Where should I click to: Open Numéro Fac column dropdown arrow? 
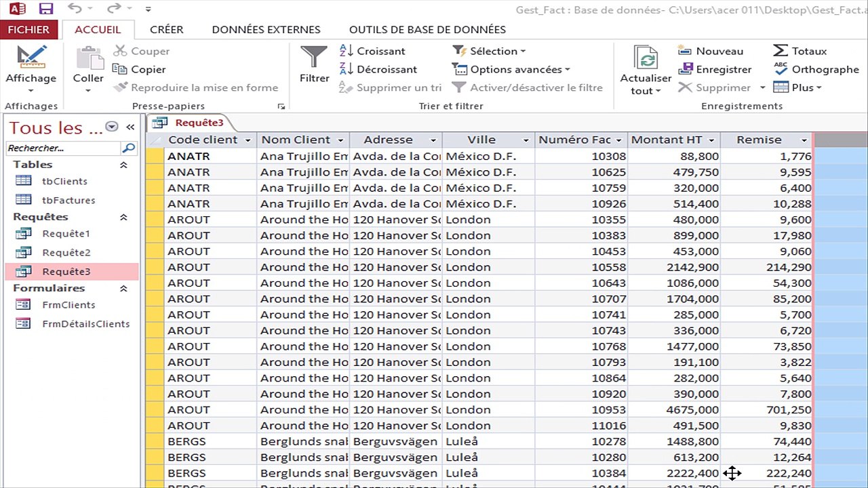[x=618, y=140]
